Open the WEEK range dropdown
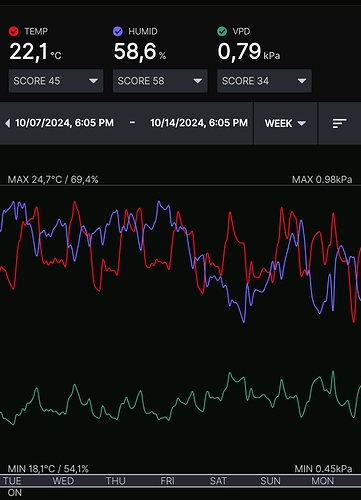 (285, 124)
